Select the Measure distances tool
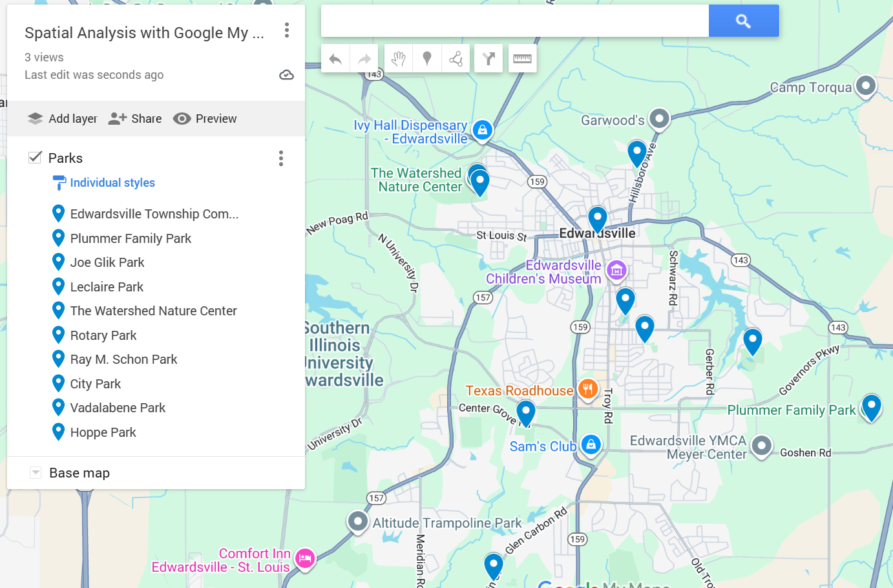Image resolution: width=893 pixels, height=588 pixels. 522,58
